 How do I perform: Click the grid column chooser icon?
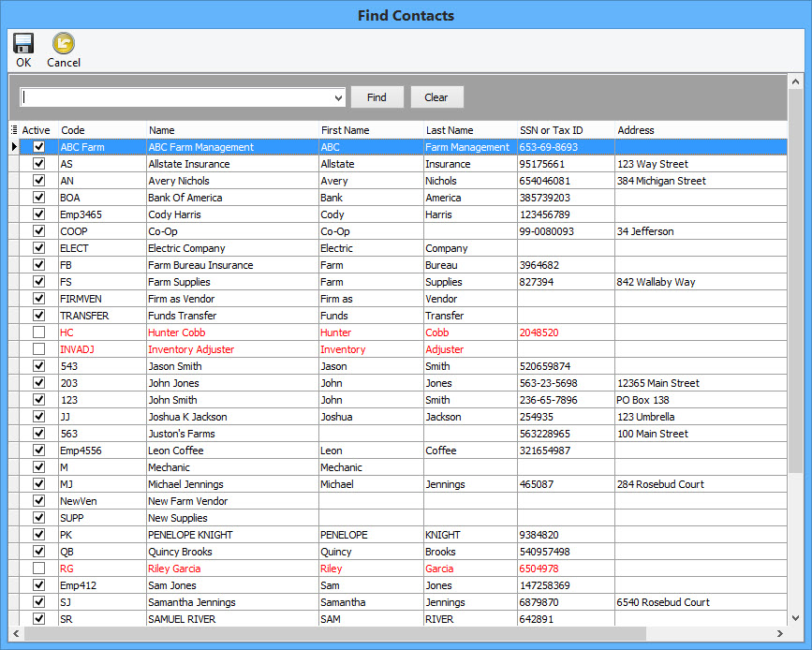13,130
